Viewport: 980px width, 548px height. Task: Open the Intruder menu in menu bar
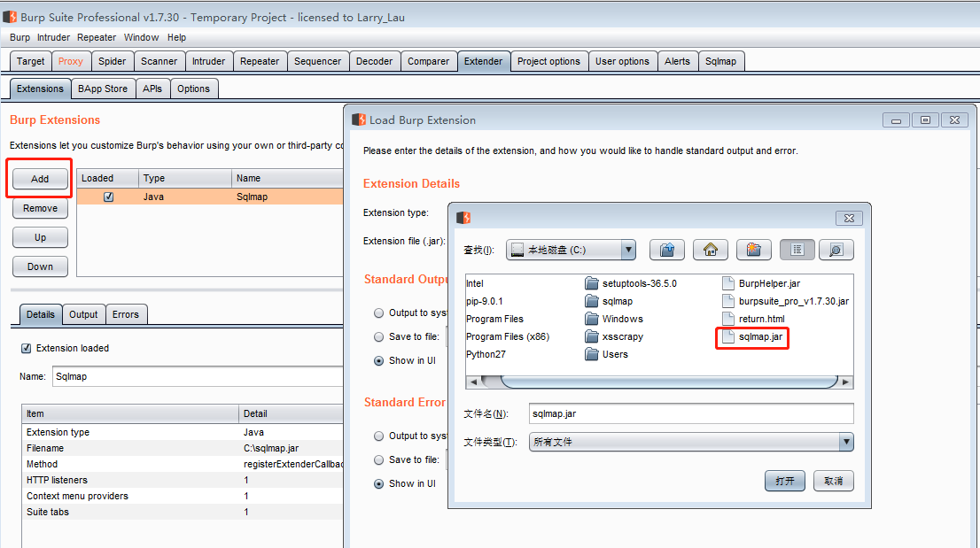(54, 37)
